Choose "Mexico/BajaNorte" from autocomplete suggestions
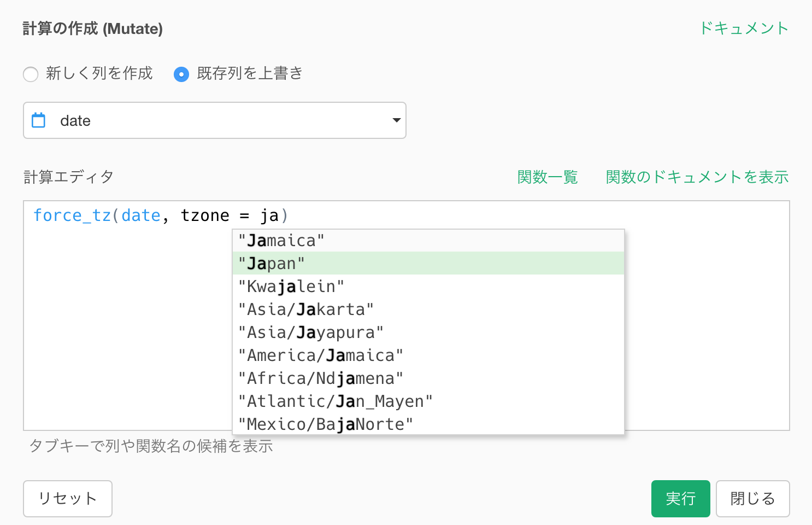The height and width of the screenshot is (525, 812). 428,424
